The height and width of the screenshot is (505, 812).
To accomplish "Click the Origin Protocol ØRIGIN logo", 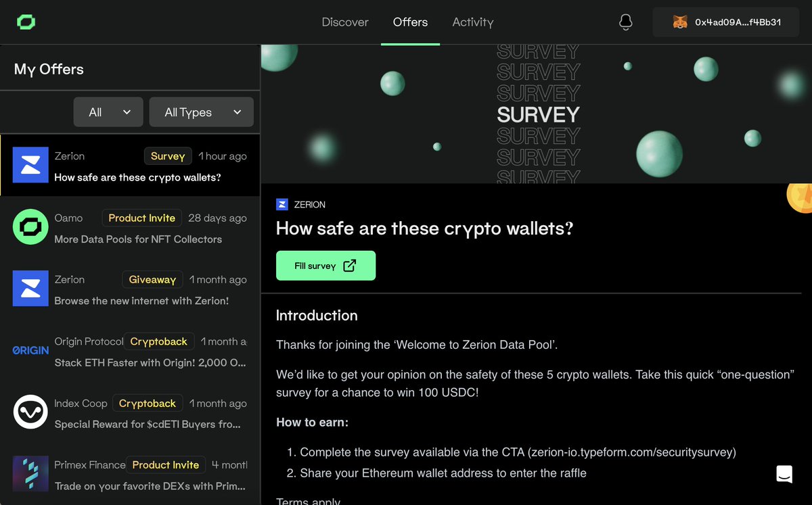I will pos(30,350).
